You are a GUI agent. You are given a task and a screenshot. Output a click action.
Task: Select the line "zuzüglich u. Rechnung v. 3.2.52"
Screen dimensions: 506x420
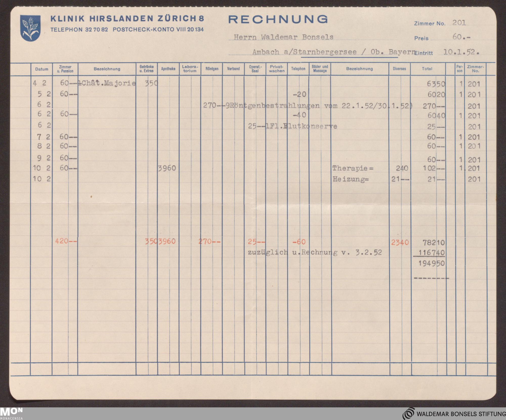tap(315, 252)
